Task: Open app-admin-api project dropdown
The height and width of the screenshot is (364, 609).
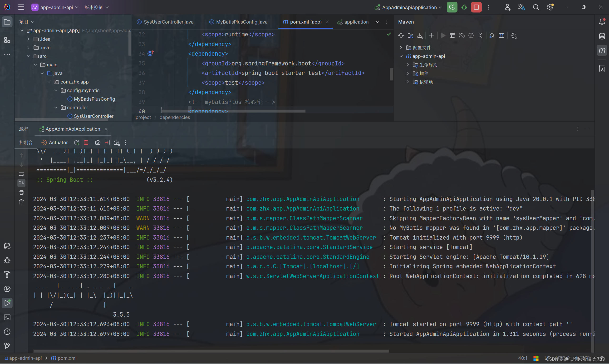Action: [55, 7]
